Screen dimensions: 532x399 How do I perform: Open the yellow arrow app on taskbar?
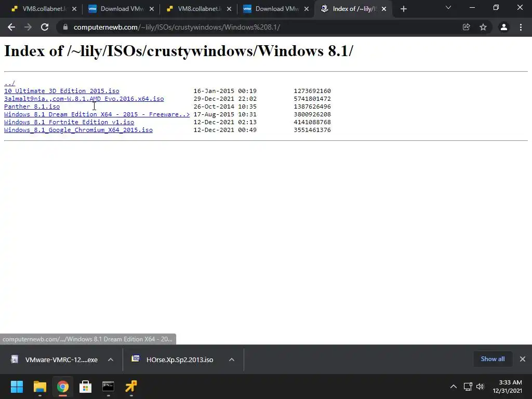point(131,387)
